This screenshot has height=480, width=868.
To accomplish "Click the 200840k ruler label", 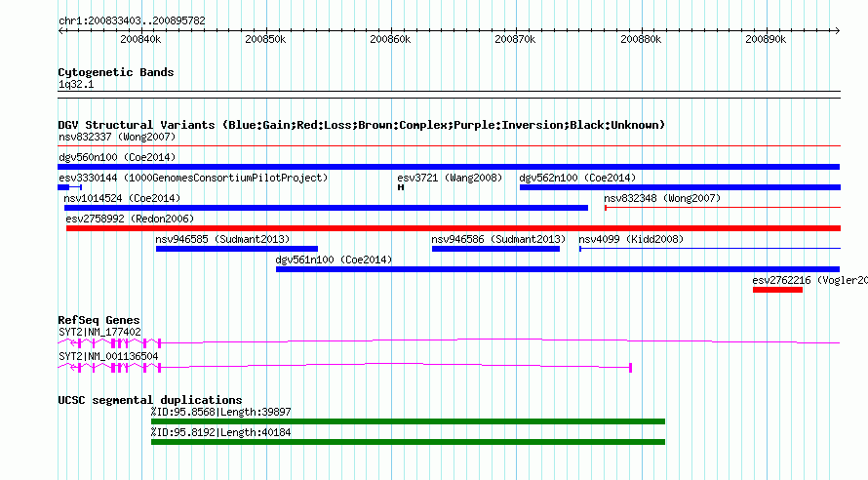I will pos(140,39).
